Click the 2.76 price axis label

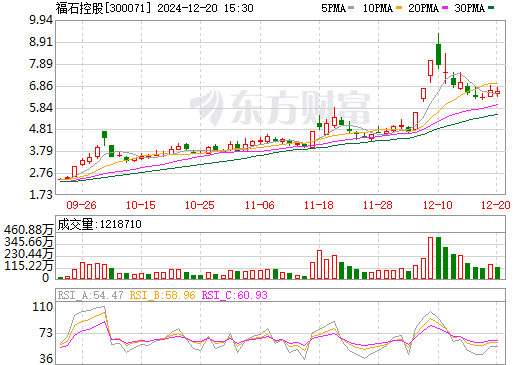(41, 173)
